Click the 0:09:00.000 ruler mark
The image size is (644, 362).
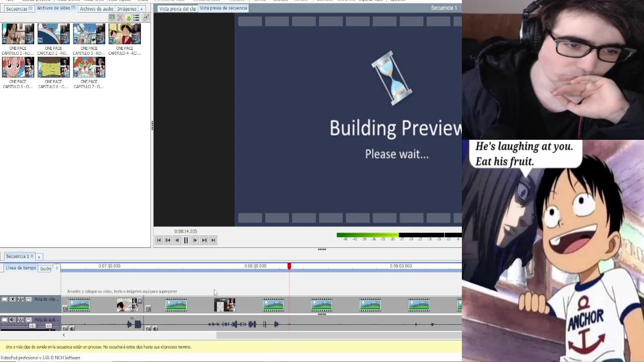401,266
